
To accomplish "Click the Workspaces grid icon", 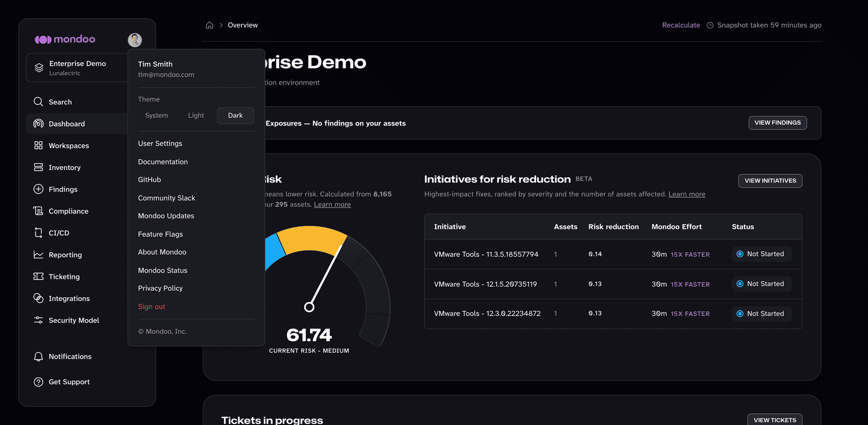I will click(x=38, y=145).
